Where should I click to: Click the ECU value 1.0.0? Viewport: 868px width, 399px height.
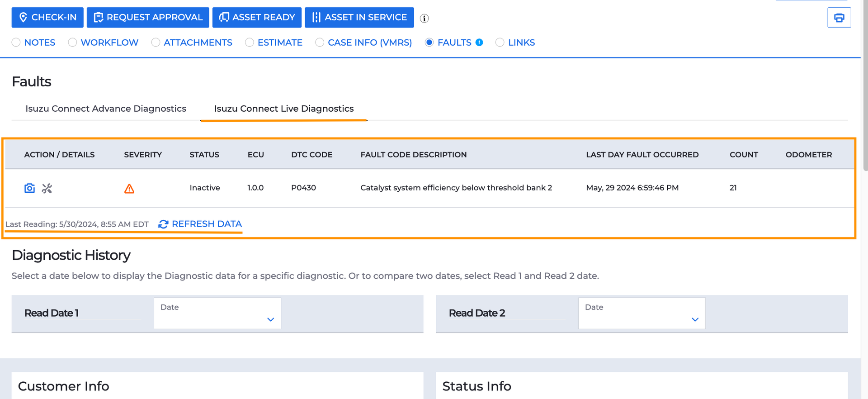[255, 188]
